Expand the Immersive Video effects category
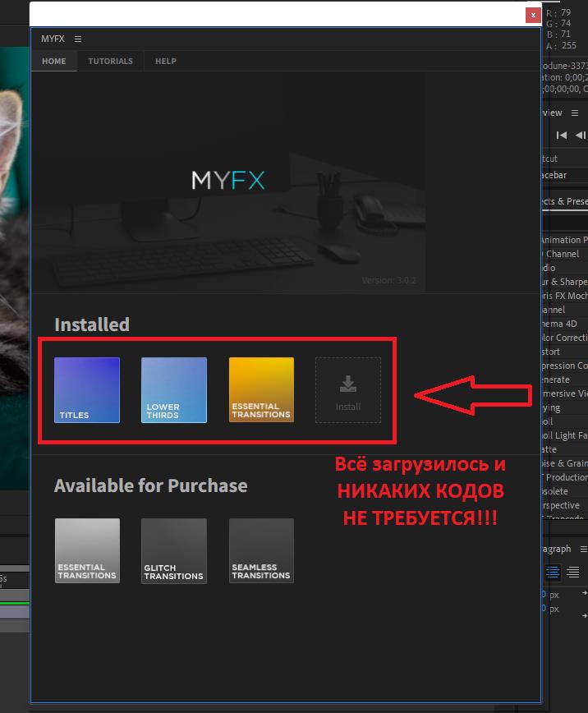 (x=565, y=393)
